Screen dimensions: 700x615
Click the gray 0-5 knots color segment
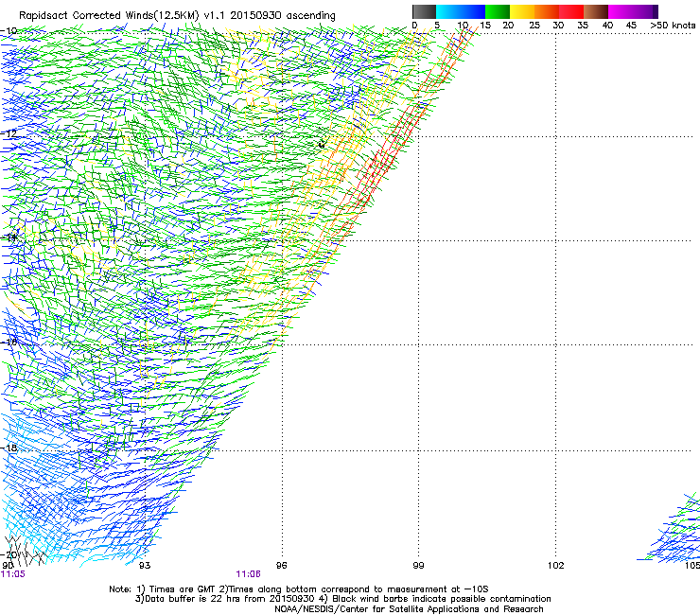click(424, 11)
